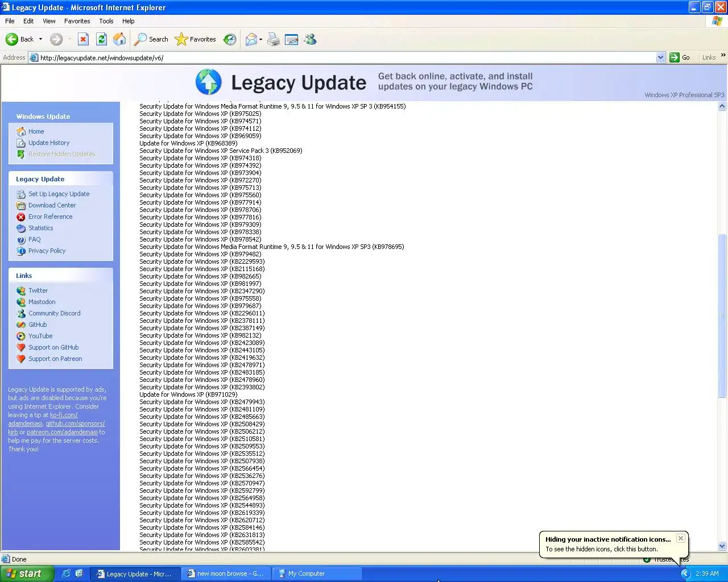Select the KB952069 Service Pack 3 row
Image resolution: width=728 pixels, height=582 pixels.
pyautogui.click(x=221, y=151)
